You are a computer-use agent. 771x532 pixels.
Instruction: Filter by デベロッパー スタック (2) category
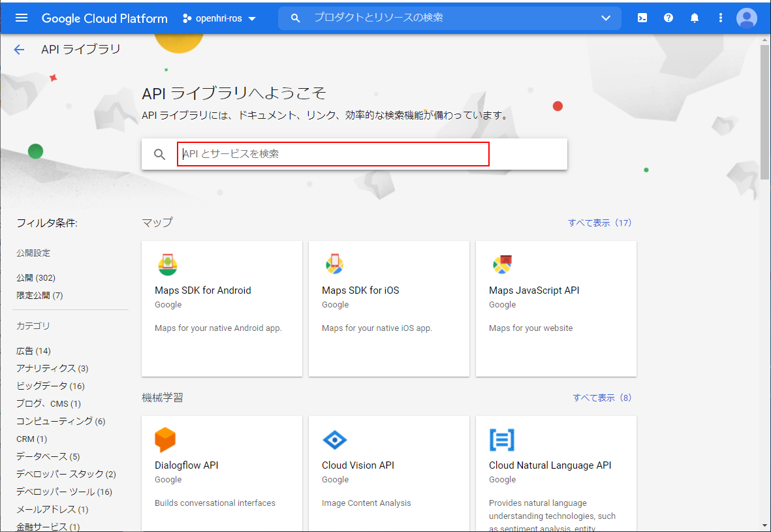click(x=66, y=475)
